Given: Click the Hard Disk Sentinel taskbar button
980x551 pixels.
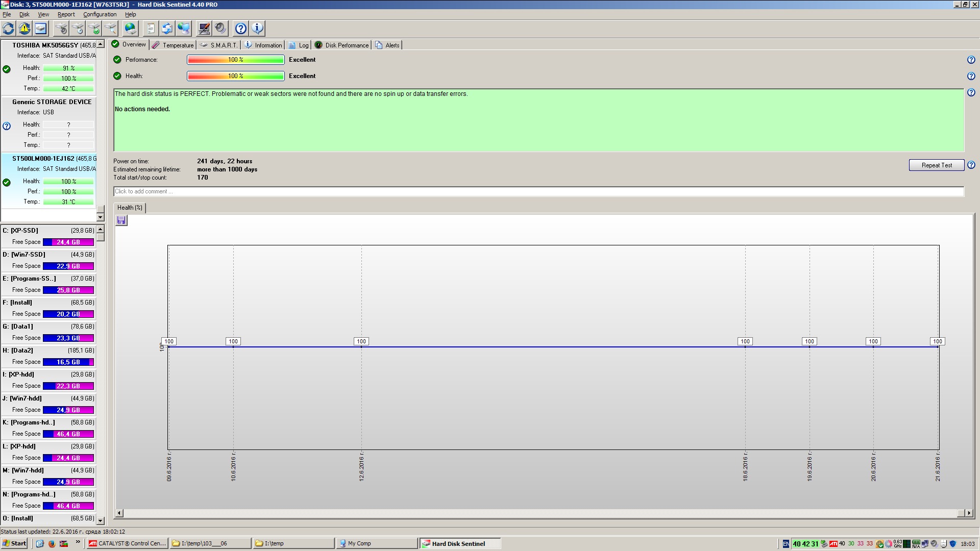Looking at the screenshot, I should tap(460, 543).
